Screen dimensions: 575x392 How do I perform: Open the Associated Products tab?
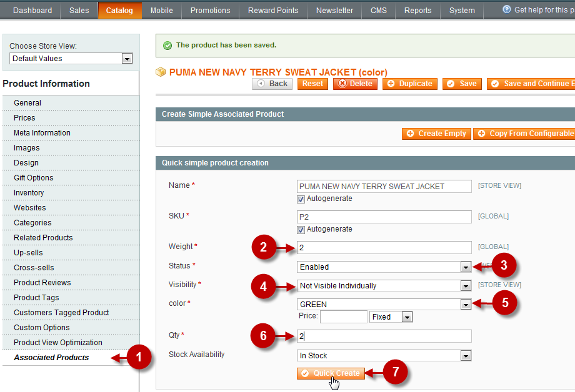tap(71, 358)
